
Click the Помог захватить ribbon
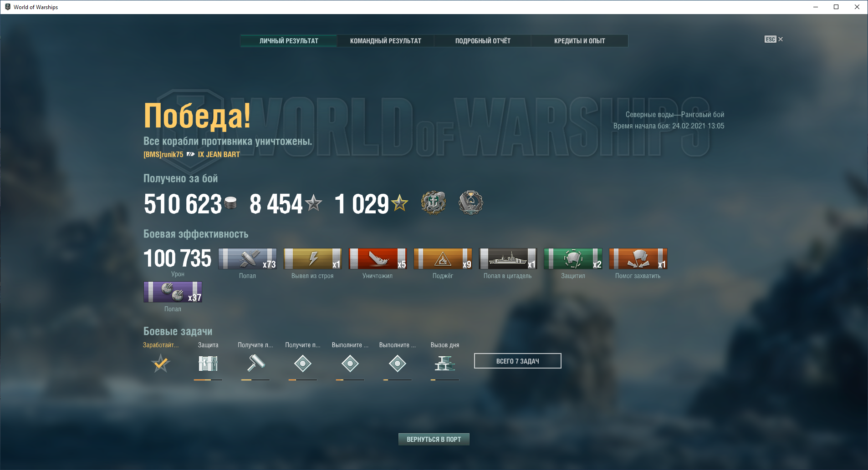tap(638, 258)
